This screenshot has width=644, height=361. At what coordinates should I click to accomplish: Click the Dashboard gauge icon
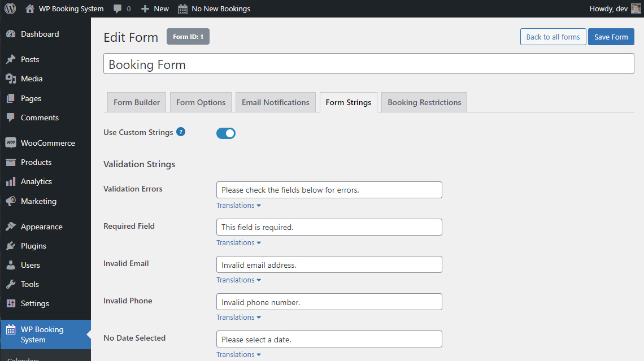(x=11, y=34)
